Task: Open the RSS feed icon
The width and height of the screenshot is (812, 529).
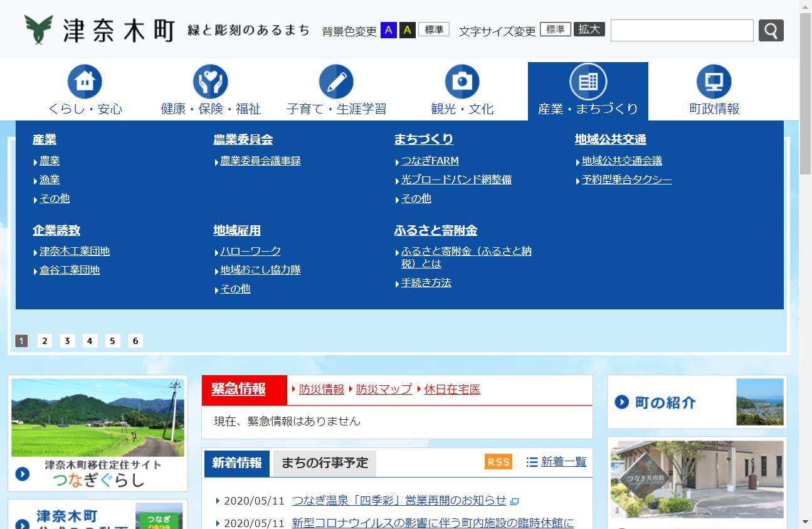Action: coord(497,462)
